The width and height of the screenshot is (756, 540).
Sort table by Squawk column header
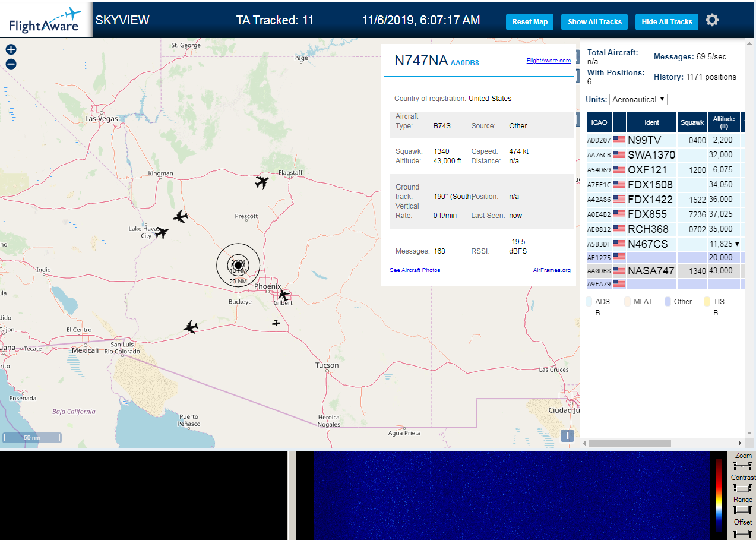(692, 122)
